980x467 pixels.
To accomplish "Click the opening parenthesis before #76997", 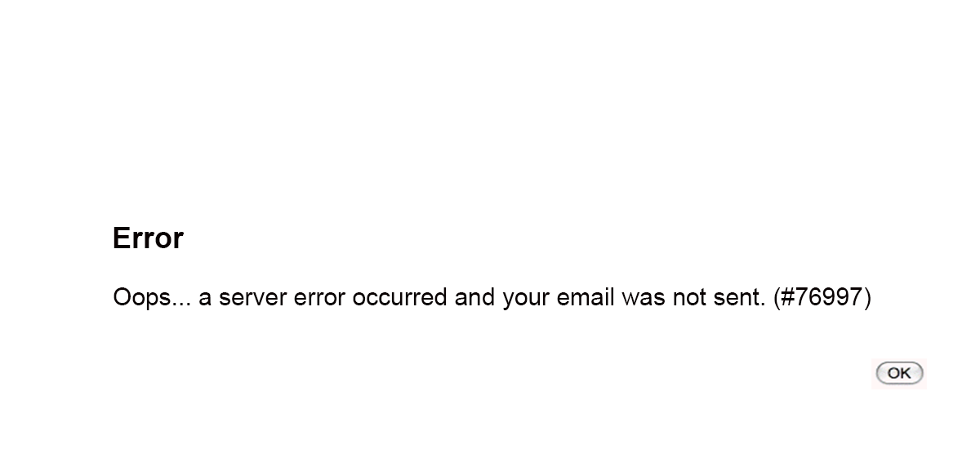I will [x=777, y=298].
